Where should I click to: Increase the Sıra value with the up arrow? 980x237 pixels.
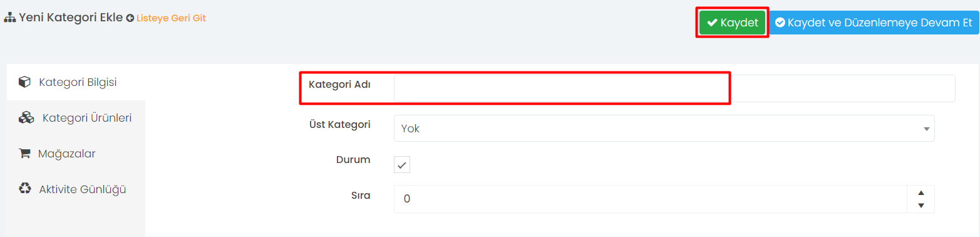[x=921, y=192]
